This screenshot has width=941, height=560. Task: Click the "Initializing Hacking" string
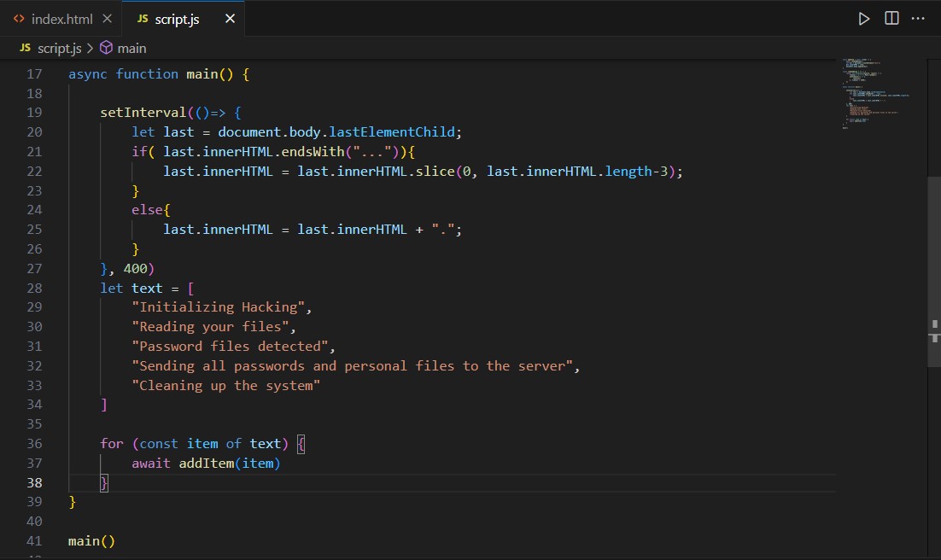pyautogui.click(x=219, y=307)
